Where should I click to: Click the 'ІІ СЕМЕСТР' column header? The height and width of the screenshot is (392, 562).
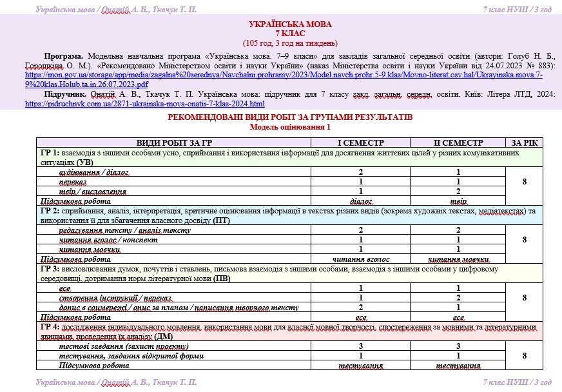[x=458, y=142]
